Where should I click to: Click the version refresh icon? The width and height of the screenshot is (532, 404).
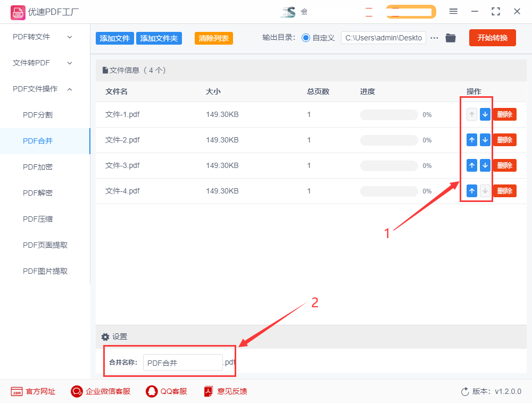point(465,391)
